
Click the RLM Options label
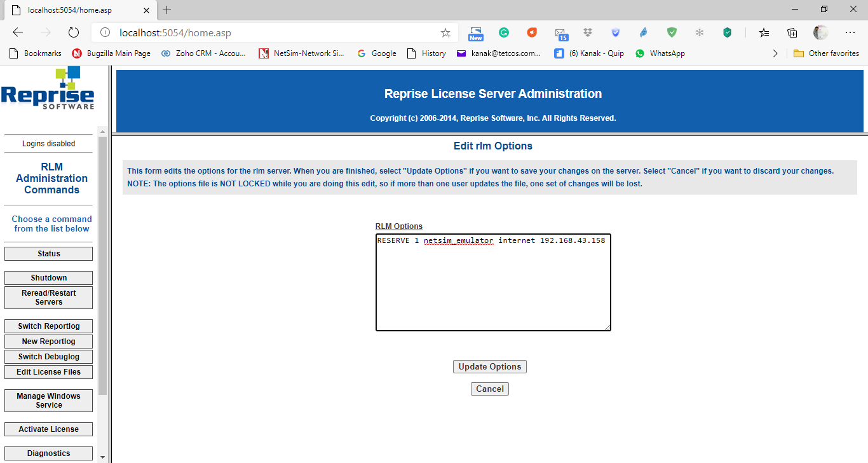click(x=399, y=226)
